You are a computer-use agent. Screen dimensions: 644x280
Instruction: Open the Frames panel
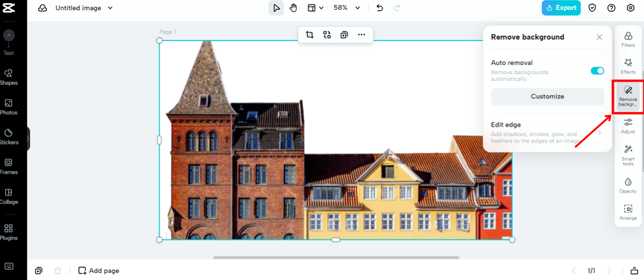click(9, 166)
